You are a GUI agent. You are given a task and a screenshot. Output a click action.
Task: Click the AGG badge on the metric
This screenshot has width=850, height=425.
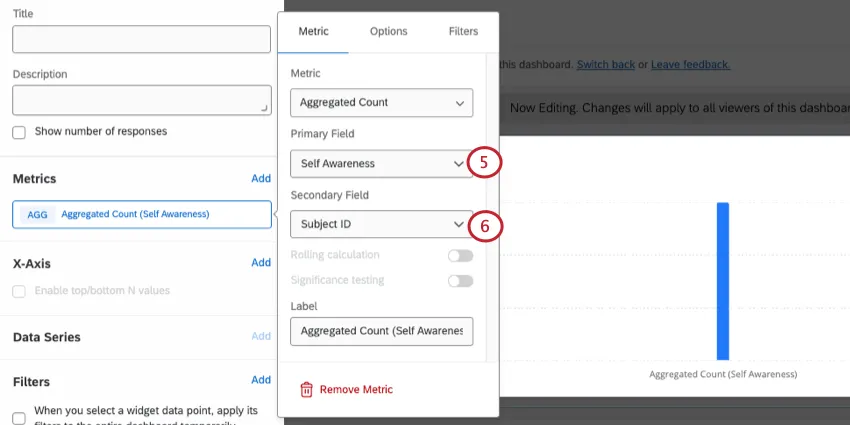tap(37, 215)
